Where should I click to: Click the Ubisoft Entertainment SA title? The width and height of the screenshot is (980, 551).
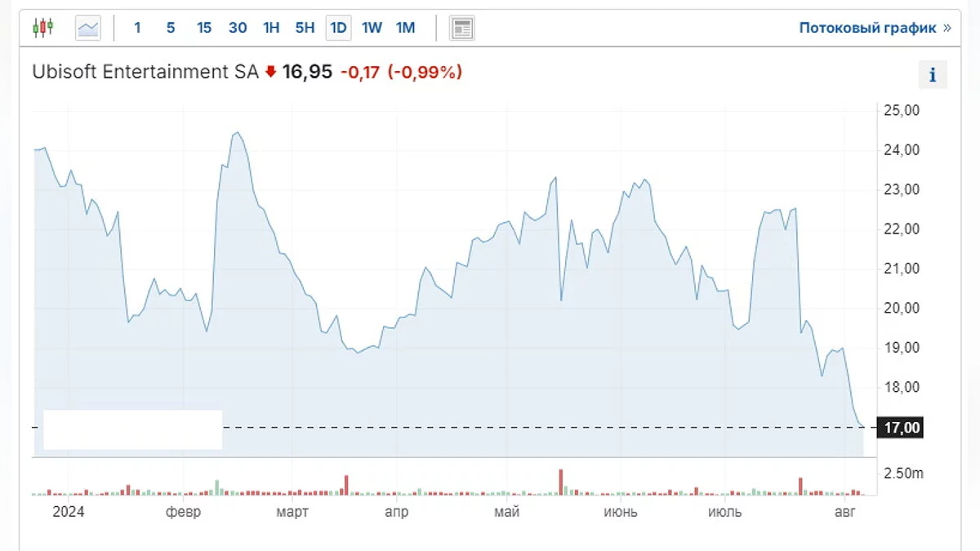(x=145, y=72)
